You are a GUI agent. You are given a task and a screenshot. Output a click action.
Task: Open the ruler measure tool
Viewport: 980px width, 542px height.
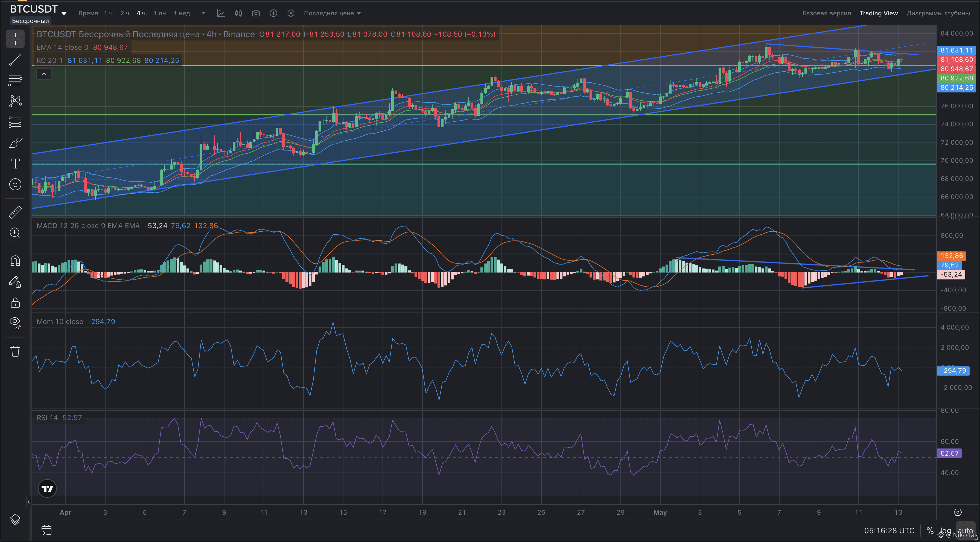(x=15, y=212)
